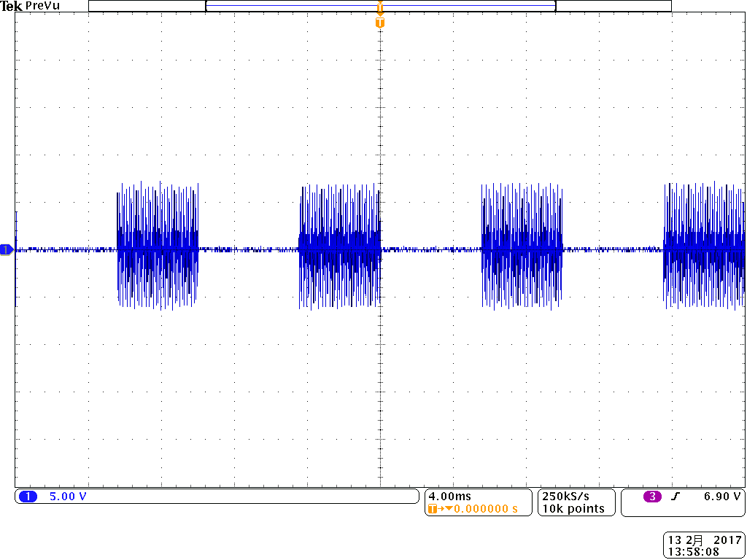This screenshot has height=560, width=747.
Task: Click the orange trigger delay T icon
Action: 433,509
